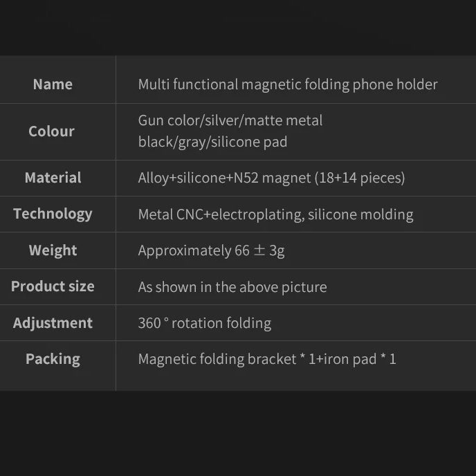Viewport: 476px width, 476px height.
Task: Select the "Technology" row label
Action: [x=53, y=214]
